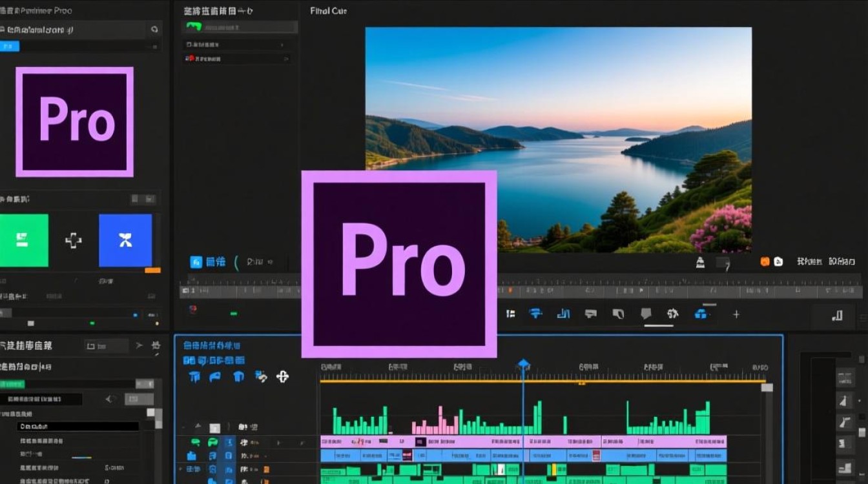
Task: Click the smaller Pro logo thumbnail
Action: (x=75, y=122)
